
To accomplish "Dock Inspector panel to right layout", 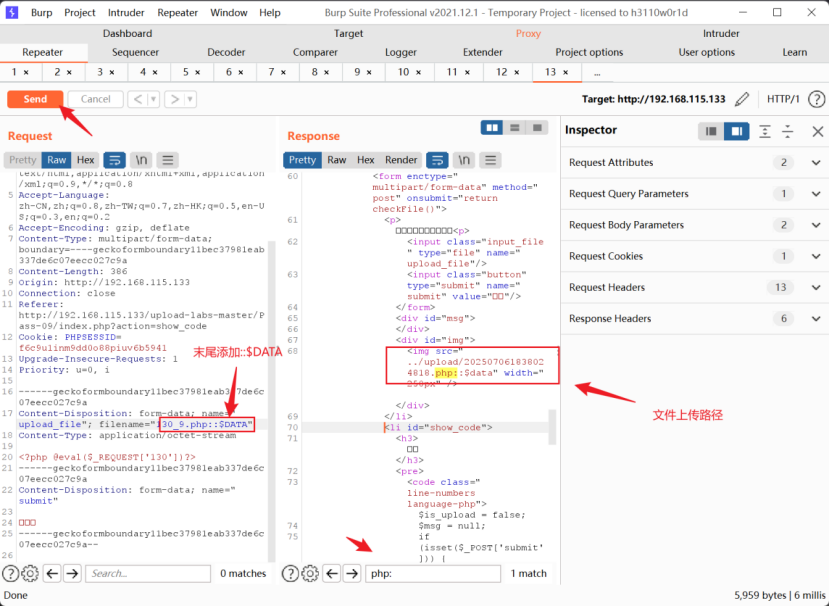I will [x=737, y=131].
